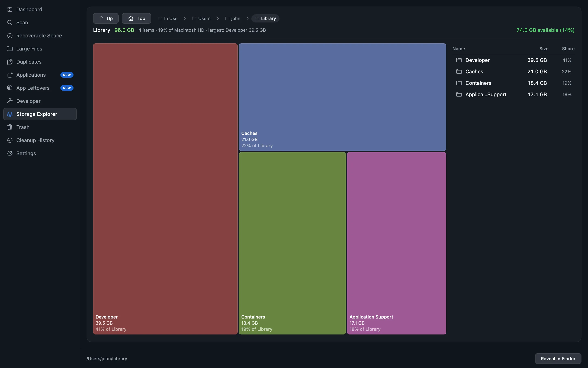Select the Recoverable Space icon

(10, 36)
